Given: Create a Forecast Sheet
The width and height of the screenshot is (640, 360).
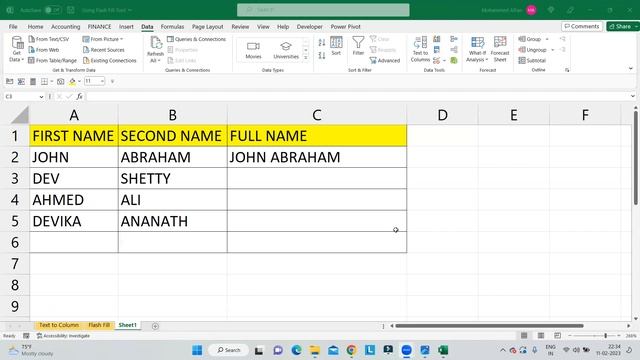Looking at the screenshot, I should point(500,49).
